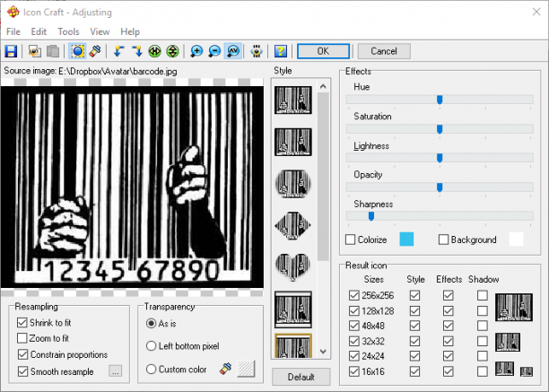Click the Opacity slider handle
The image size is (549, 392).
pos(440,187)
